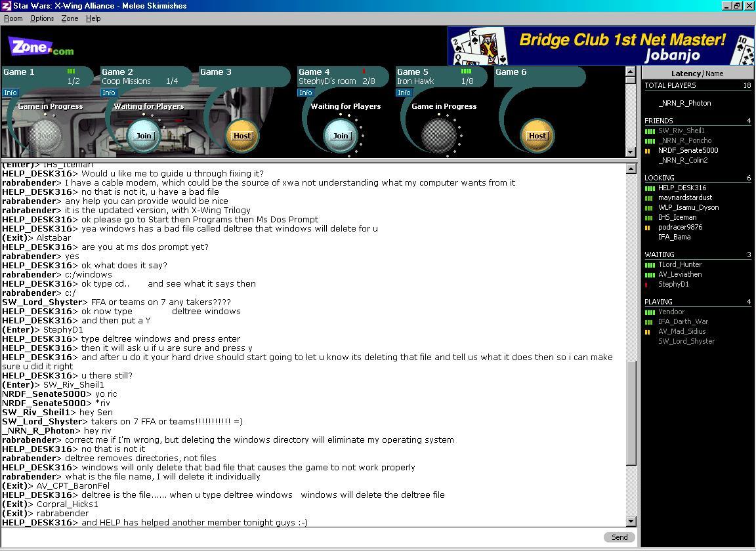Join Game 2 Coop Missions
Screen dimensions: 756x551
point(143,136)
